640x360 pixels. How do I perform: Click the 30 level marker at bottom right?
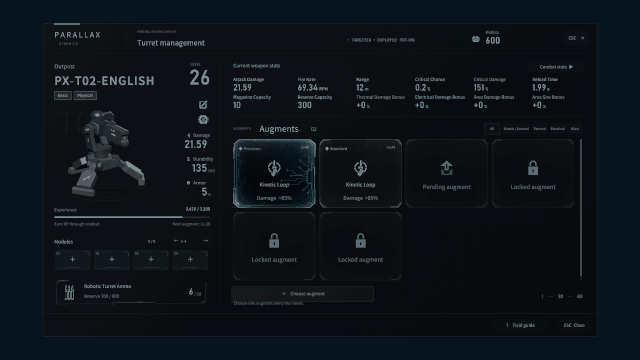click(x=560, y=296)
